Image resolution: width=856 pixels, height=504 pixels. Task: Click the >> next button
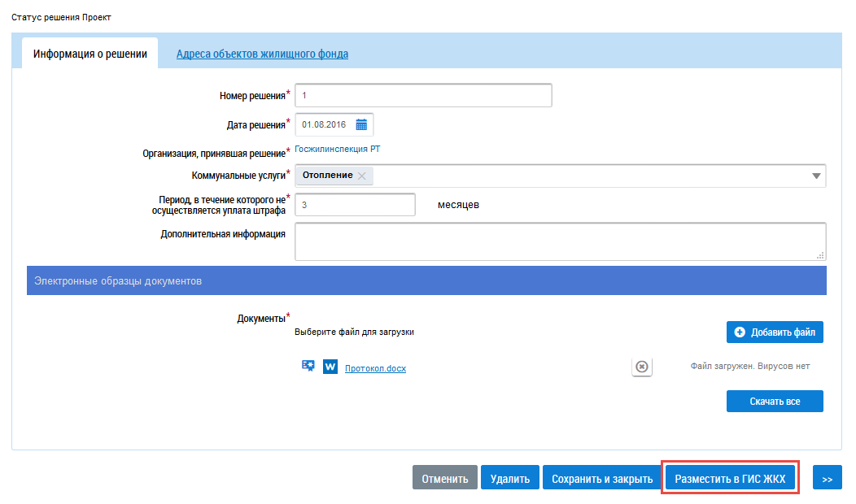pyautogui.click(x=827, y=478)
